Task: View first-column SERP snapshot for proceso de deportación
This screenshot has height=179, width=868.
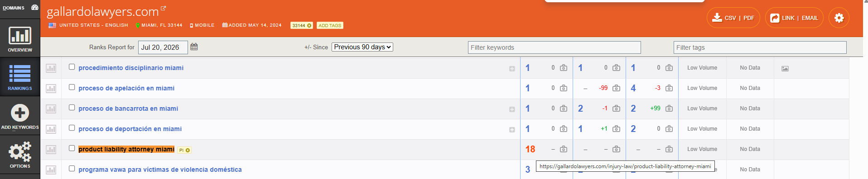Action: 564,129
